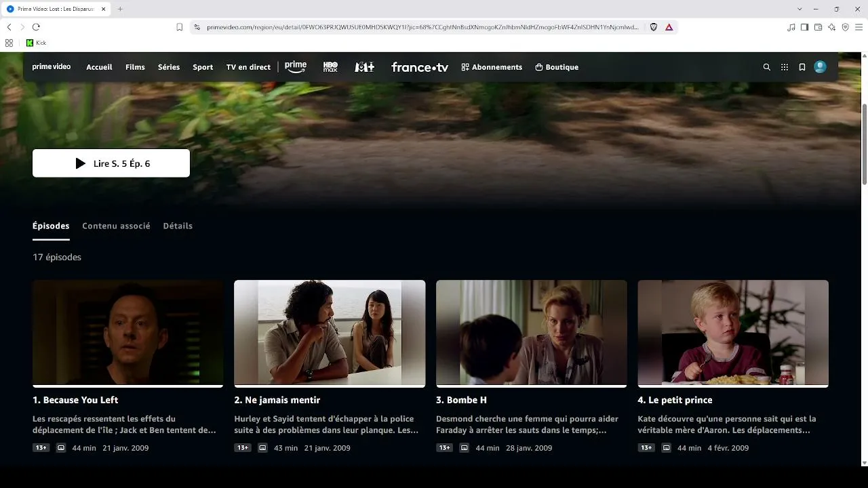View site information icon

point(197,27)
